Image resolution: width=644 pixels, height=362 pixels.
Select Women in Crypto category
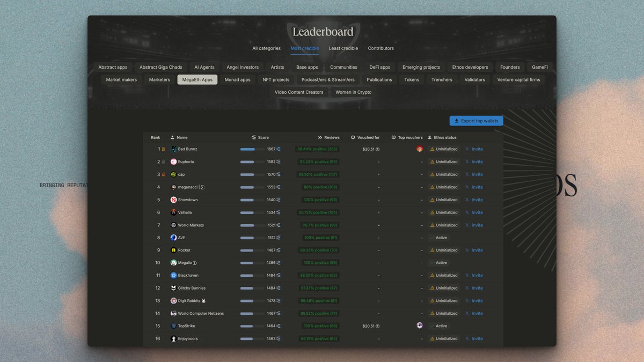(x=354, y=92)
